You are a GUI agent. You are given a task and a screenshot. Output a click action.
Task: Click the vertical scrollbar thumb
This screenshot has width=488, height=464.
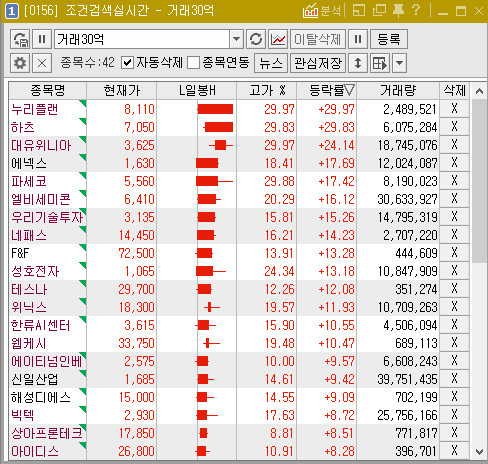479,181
